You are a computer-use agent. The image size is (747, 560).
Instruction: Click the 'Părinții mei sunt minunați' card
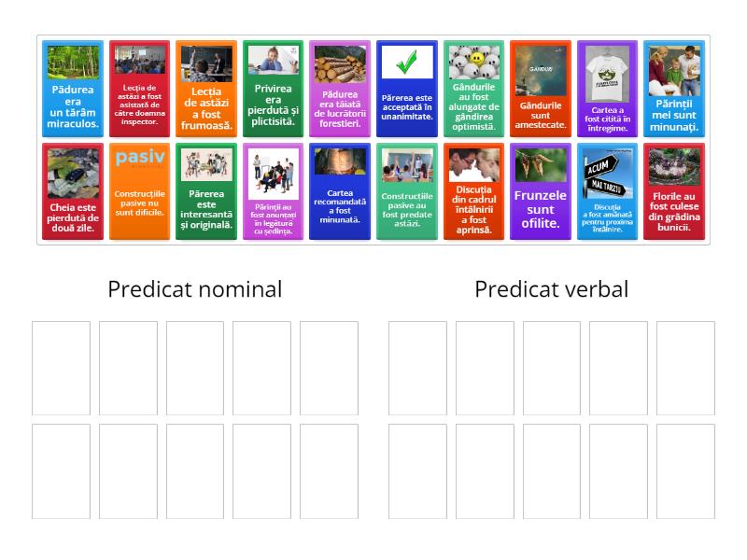[x=674, y=89]
